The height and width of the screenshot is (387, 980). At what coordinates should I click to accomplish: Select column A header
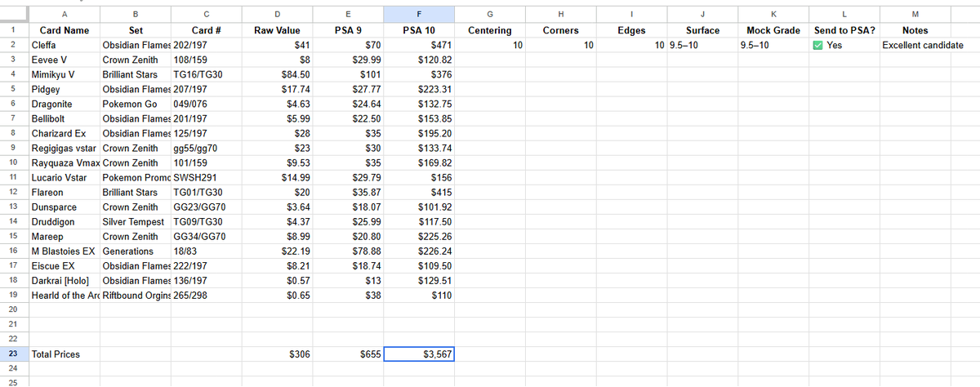coord(64,13)
